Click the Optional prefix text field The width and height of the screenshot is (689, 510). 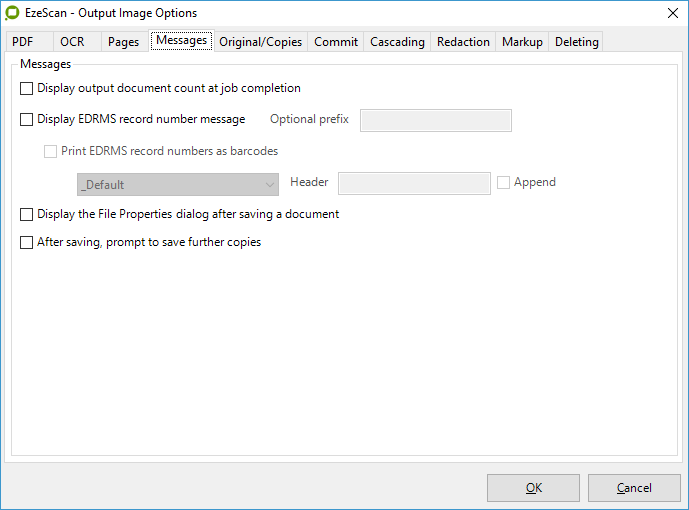435,121
